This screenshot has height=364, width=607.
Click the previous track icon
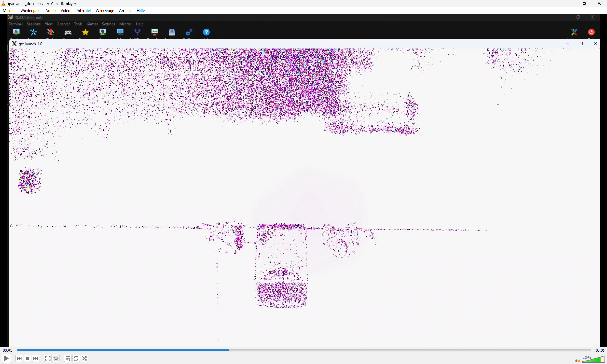point(19,358)
